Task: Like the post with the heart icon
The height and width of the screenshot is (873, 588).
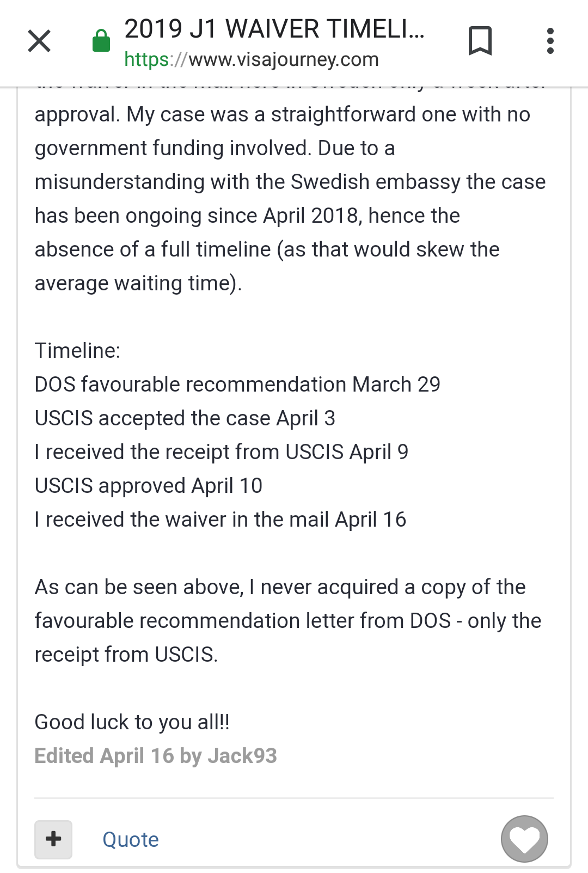Action: [524, 839]
